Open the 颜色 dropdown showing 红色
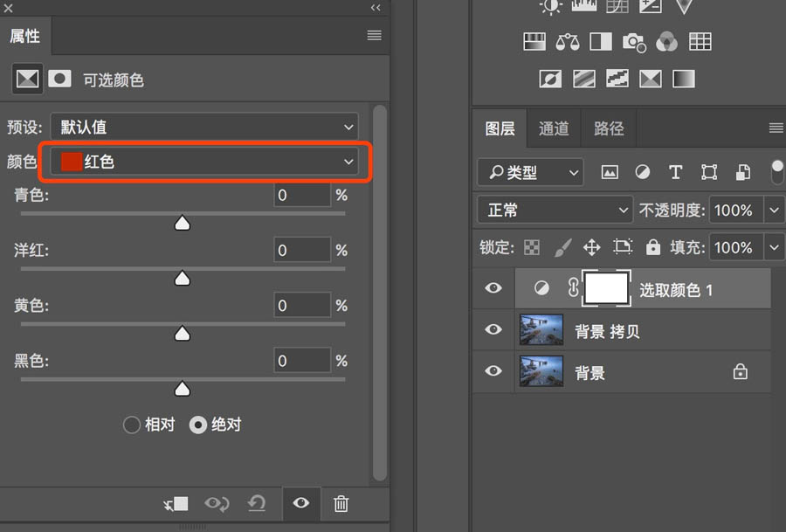Screen dimensions: 786x532 click(204, 162)
